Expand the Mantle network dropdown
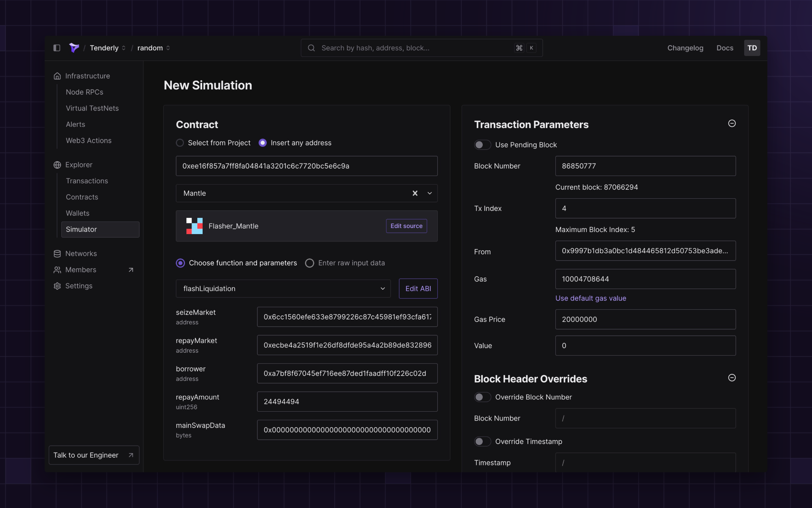This screenshot has width=812, height=508. pos(430,193)
